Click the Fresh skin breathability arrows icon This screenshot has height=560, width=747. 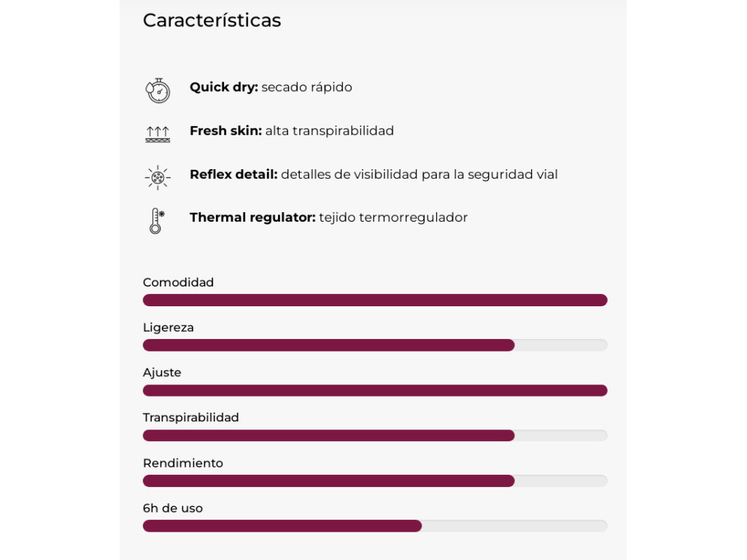click(158, 134)
